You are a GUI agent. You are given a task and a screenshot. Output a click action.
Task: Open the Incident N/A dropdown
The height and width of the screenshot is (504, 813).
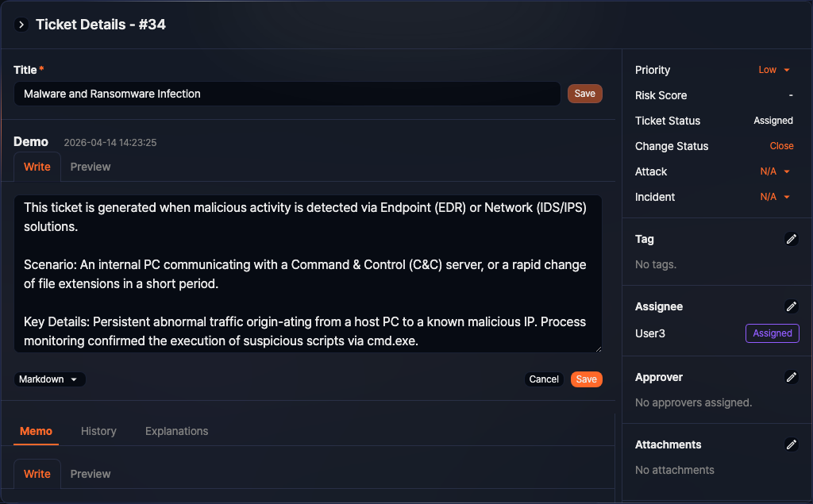point(775,197)
